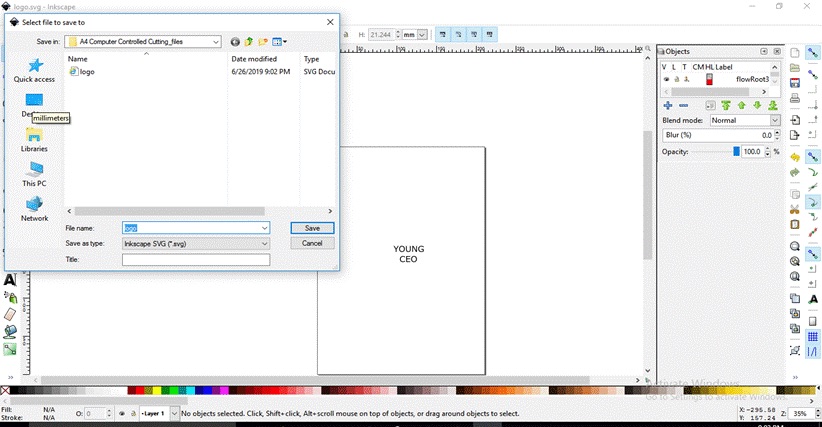Open the Save as type dropdown

click(264, 244)
